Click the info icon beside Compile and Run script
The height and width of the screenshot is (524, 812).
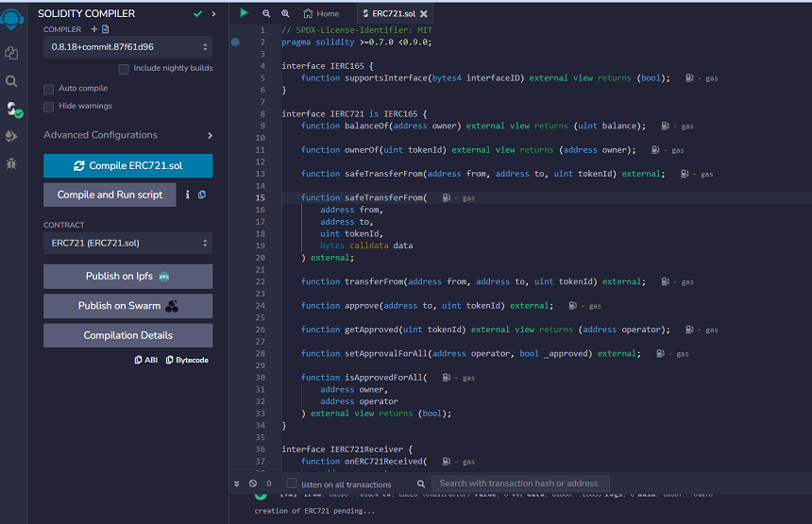188,194
